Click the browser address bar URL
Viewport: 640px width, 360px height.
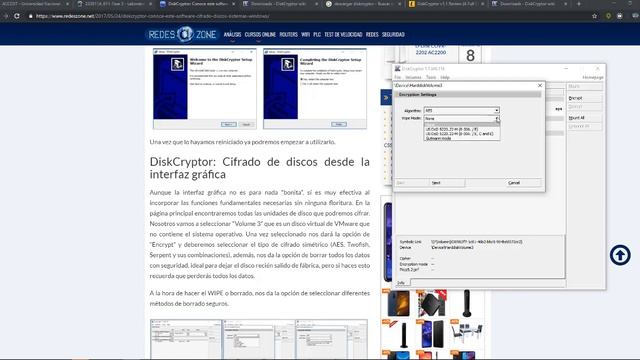click(x=153, y=16)
